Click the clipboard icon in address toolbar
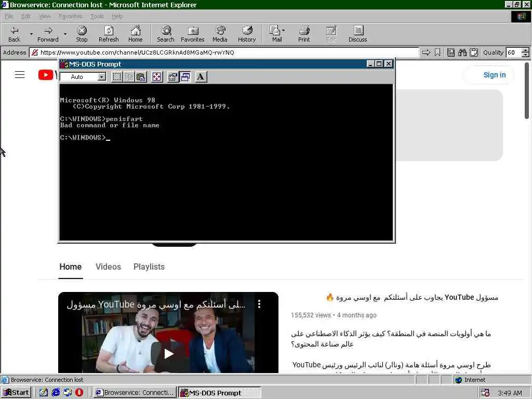 pyautogui.click(x=474, y=52)
